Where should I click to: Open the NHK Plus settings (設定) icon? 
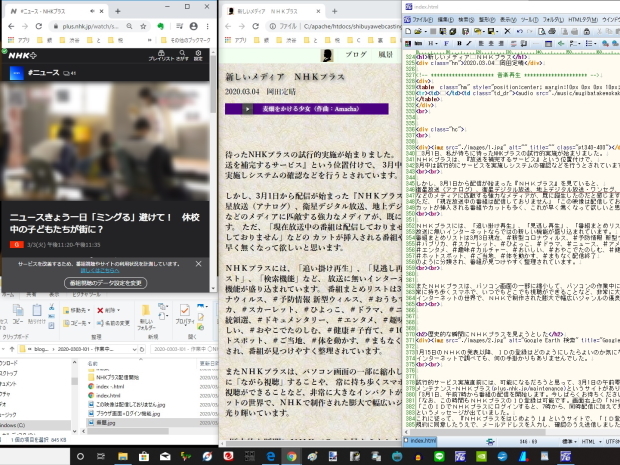[198, 55]
